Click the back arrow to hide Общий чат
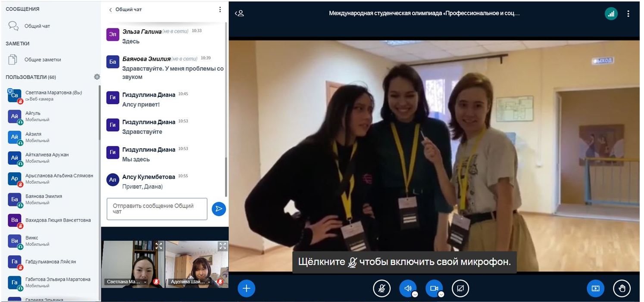Viewport: 644px width, 302px height. coord(110,9)
